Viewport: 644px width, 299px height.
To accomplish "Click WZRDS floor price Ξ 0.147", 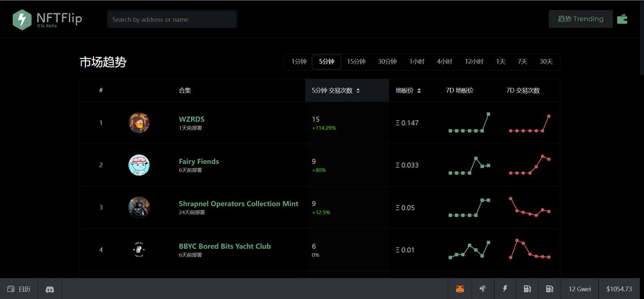I will tap(407, 123).
